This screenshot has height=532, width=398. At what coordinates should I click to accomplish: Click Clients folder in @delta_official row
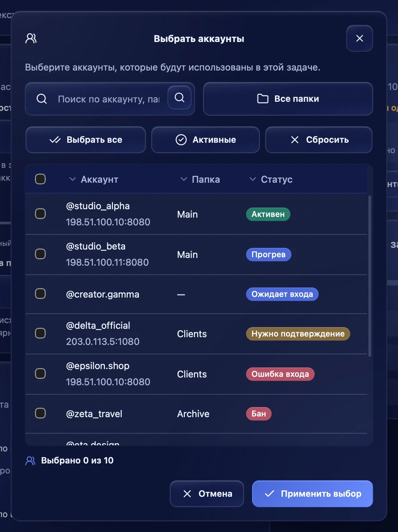tap(192, 334)
